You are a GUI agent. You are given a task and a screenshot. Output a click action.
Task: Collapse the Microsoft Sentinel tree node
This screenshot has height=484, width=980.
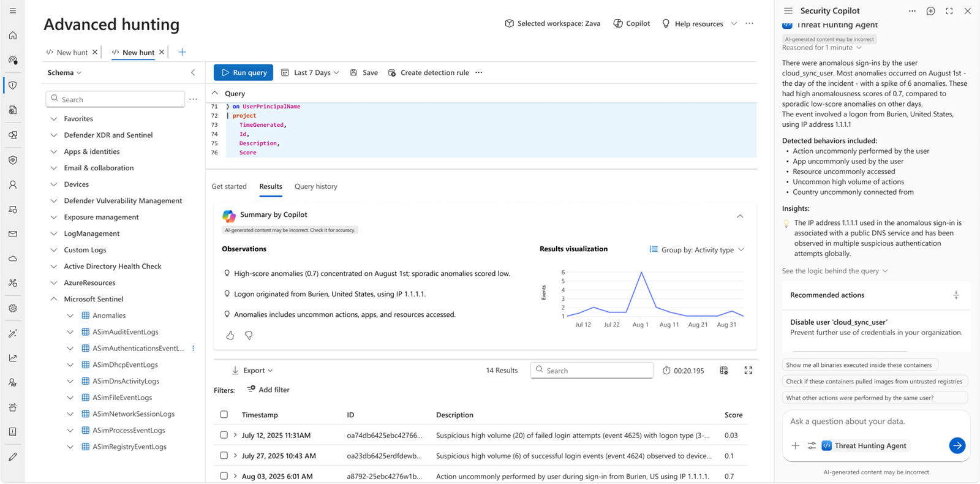54,299
